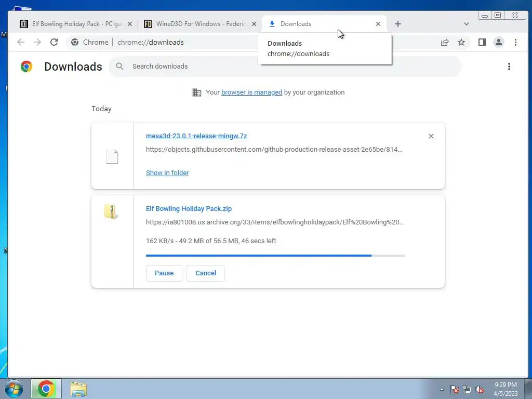Close the WineD3D For Windows tab

tap(254, 24)
